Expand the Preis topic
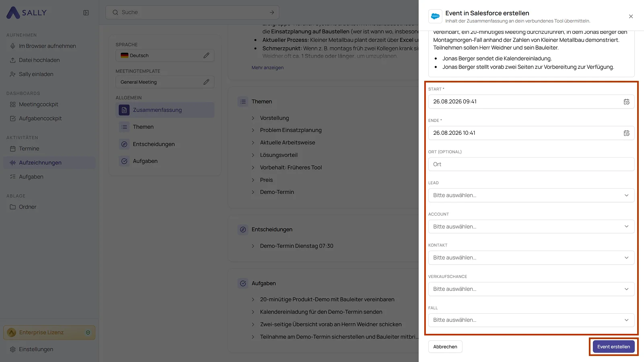644x362 pixels. pyautogui.click(x=253, y=180)
